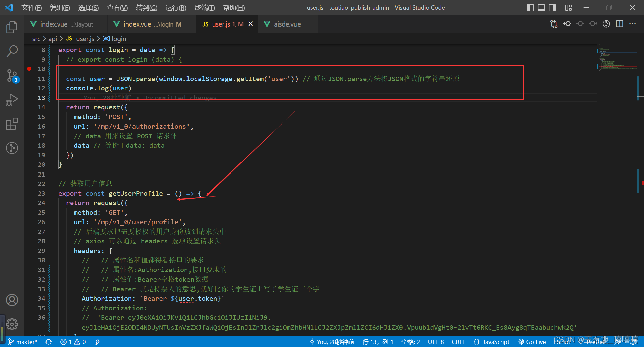Open the Customize Layout icon

(568, 8)
